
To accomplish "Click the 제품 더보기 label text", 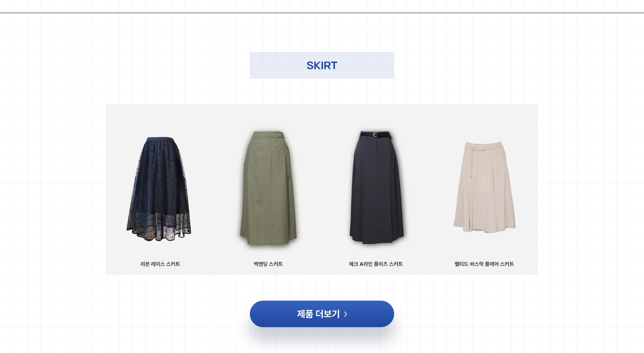I will pos(318,314).
